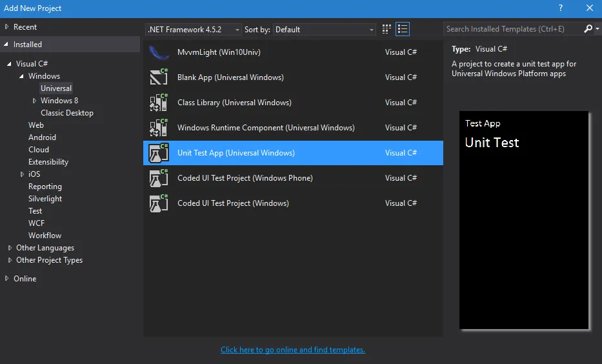Open the help question mark button
Screen dimensions: 602x364
[561, 8]
